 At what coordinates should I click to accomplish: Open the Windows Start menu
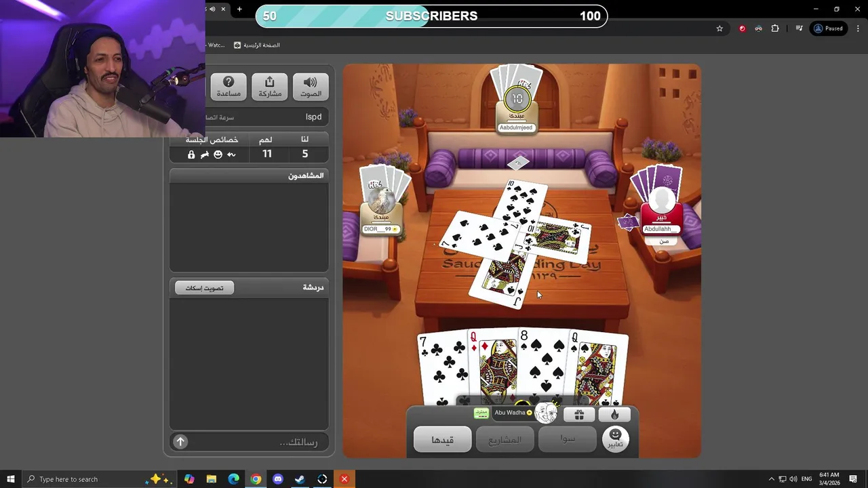(11, 479)
